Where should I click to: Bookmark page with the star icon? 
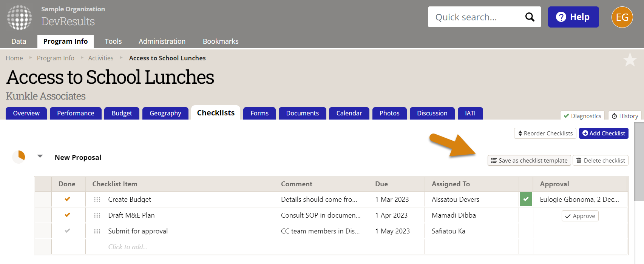point(630,60)
